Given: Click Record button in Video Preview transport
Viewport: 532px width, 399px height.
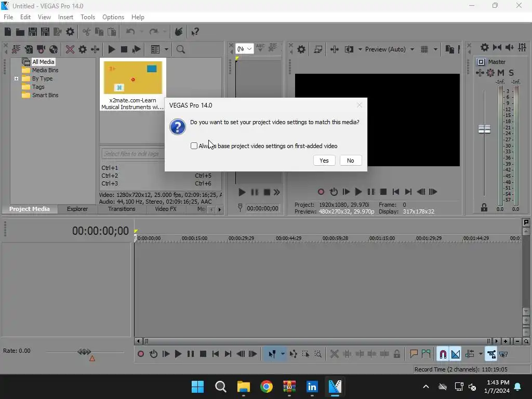Looking at the screenshot, I should tap(321, 192).
